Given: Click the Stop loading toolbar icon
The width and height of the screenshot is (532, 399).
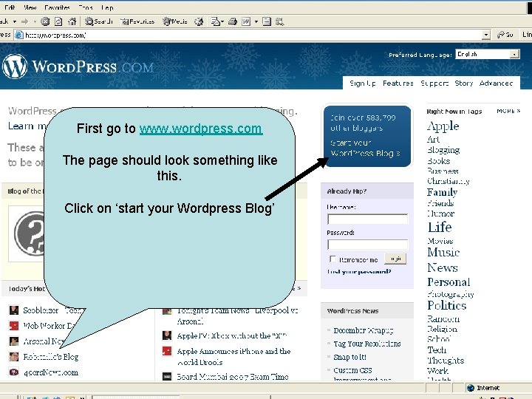Looking at the screenshot, I should click(45, 21).
